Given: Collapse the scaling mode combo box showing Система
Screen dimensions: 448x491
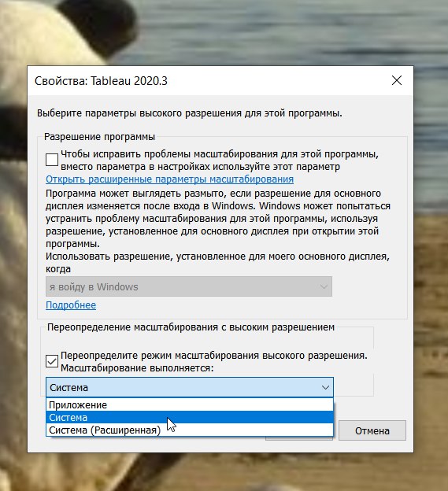Looking at the screenshot, I should point(190,387).
